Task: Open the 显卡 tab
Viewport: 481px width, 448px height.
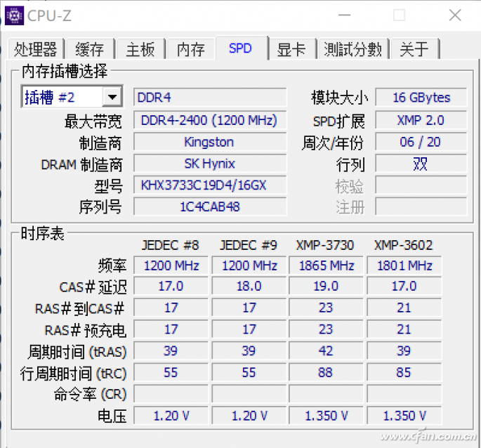Action: point(291,49)
